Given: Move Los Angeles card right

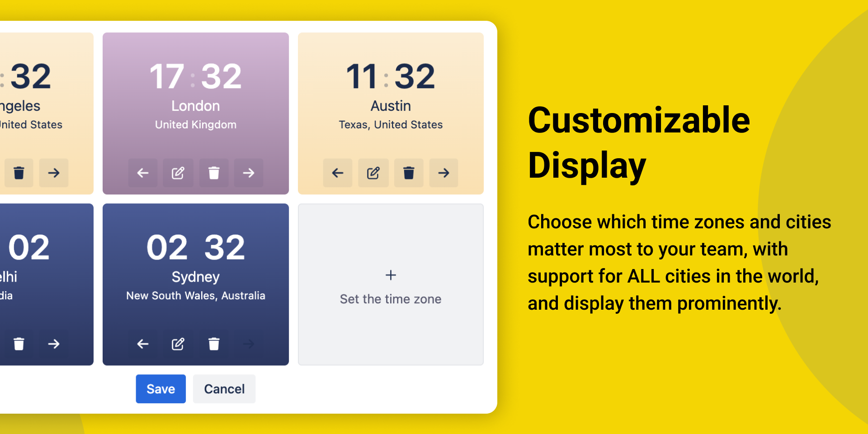Looking at the screenshot, I should click(x=54, y=173).
